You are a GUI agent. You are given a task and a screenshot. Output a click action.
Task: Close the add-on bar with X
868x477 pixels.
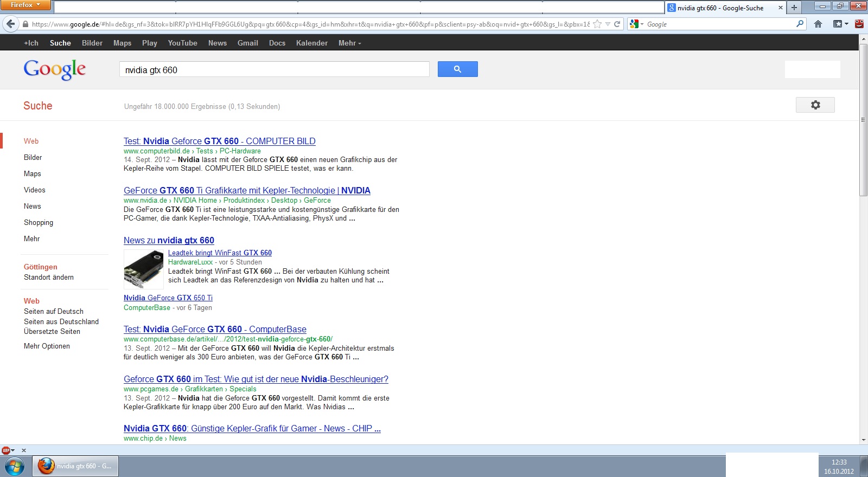(x=24, y=450)
